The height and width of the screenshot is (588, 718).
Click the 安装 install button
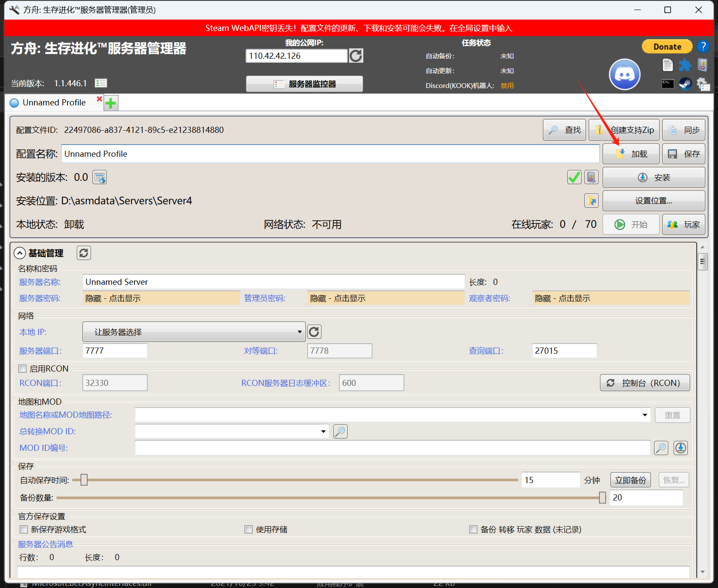654,177
